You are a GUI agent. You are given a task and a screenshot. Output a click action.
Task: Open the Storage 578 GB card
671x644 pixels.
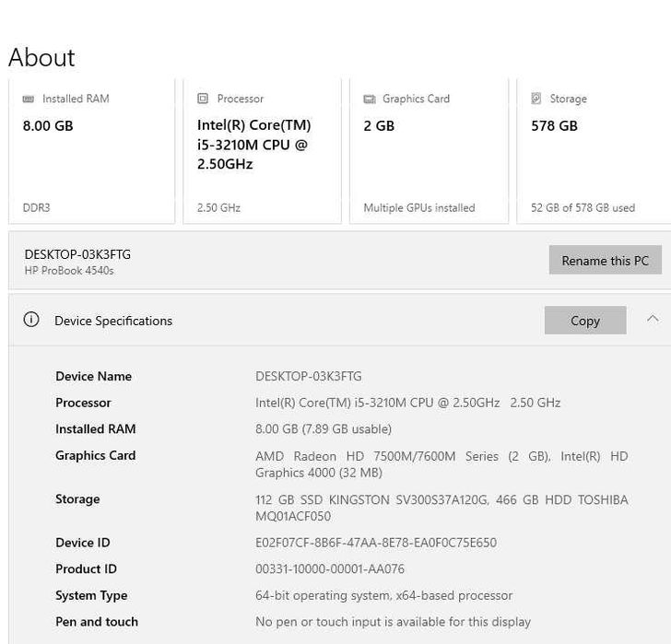[x=594, y=151]
